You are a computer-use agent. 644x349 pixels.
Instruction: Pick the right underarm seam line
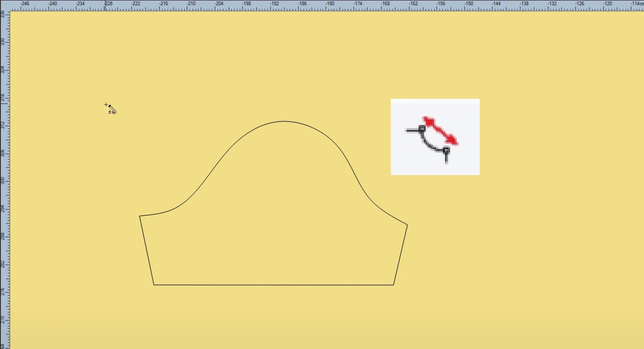click(400, 255)
